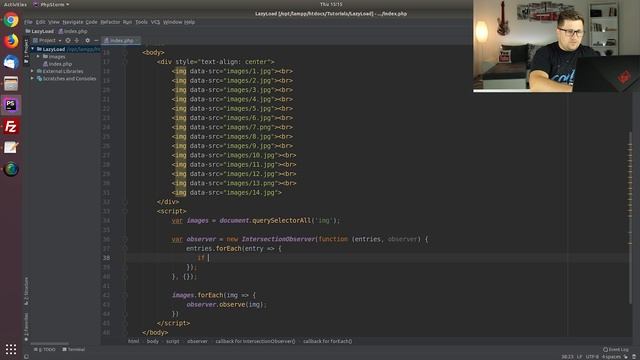Collapse the LazyLoad root folder
The image size is (640, 360).
[x=33, y=49]
